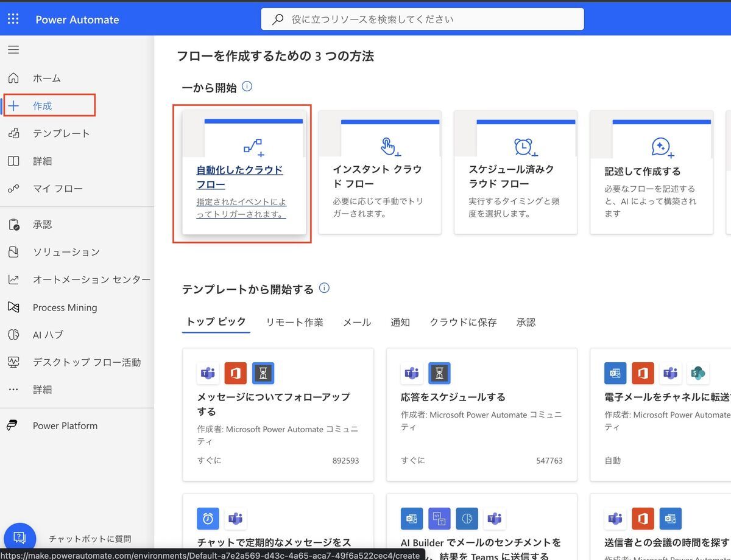Click the book icon for 詳細
The width and height of the screenshot is (731, 560).
click(x=13, y=161)
